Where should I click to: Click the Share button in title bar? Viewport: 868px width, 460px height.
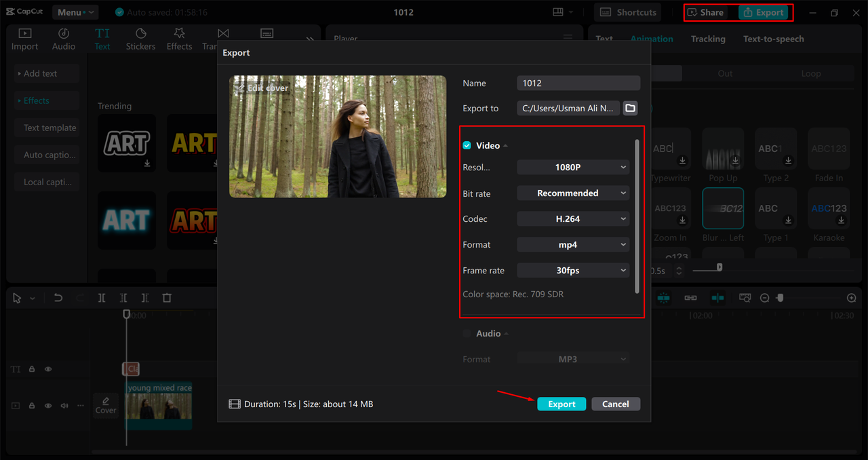click(705, 12)
